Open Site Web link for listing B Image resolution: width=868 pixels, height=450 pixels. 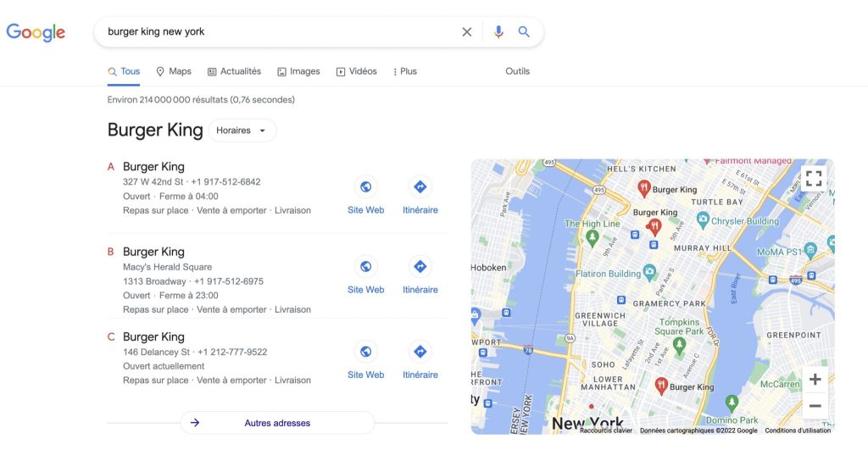click(x=365, y=290)
